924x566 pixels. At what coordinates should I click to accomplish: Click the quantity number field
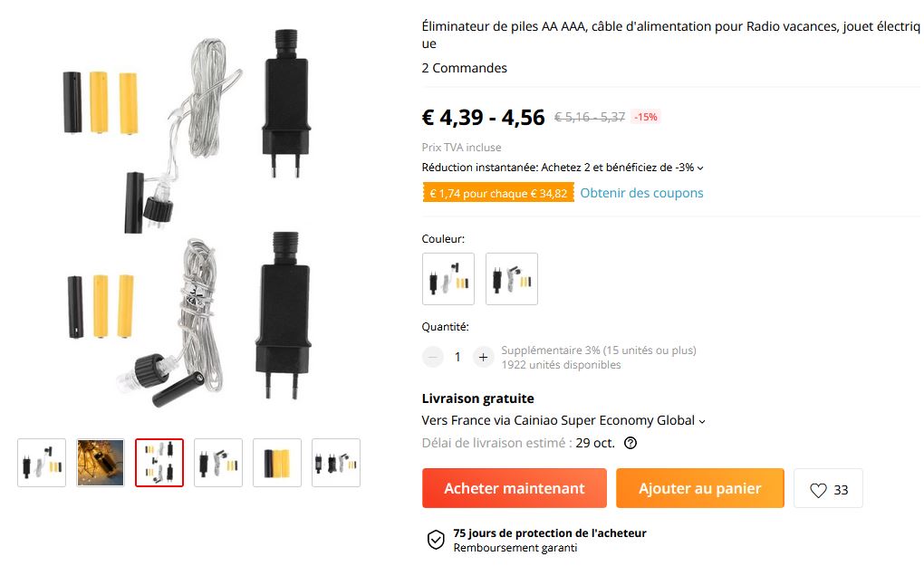point(457,357)
